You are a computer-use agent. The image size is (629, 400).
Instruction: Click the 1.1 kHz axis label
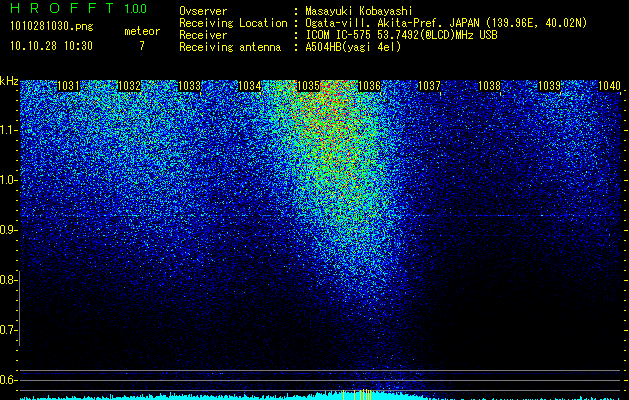[x=7, y=130]
